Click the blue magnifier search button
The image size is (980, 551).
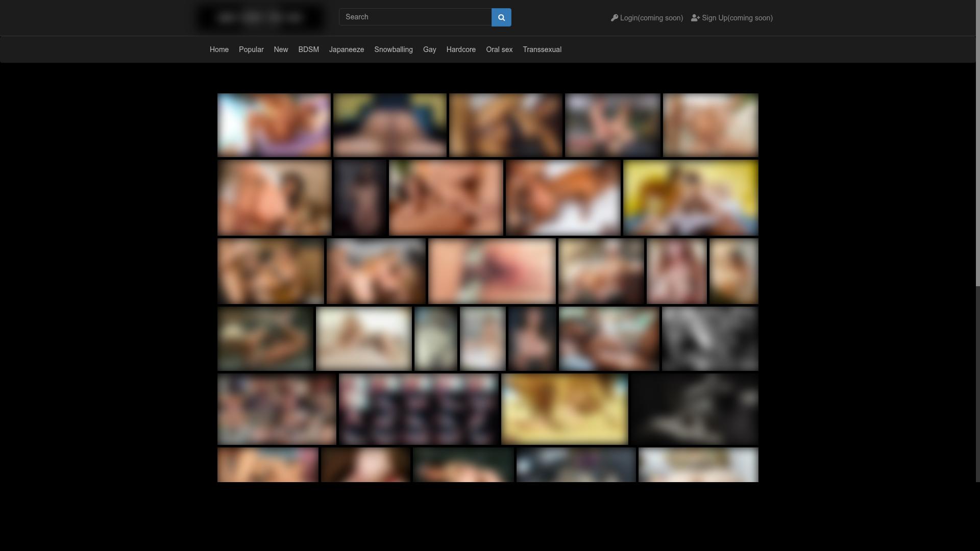(501, 17)
